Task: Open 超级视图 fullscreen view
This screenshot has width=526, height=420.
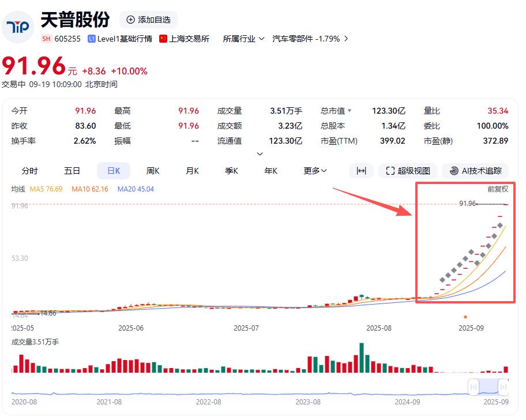Action: [408, 171]
